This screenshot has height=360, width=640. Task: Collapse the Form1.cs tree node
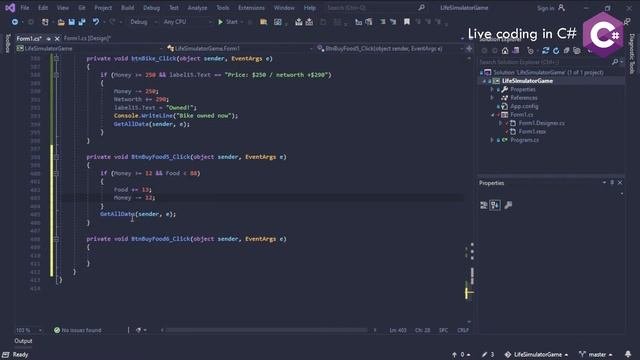pyautogui.click(x=493, y=115)
